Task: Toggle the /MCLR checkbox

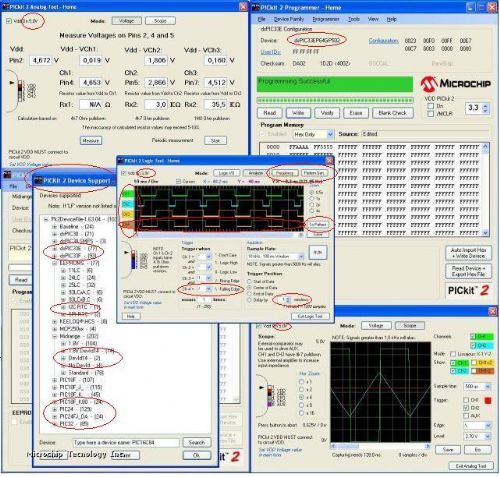Action: [431, 114]
